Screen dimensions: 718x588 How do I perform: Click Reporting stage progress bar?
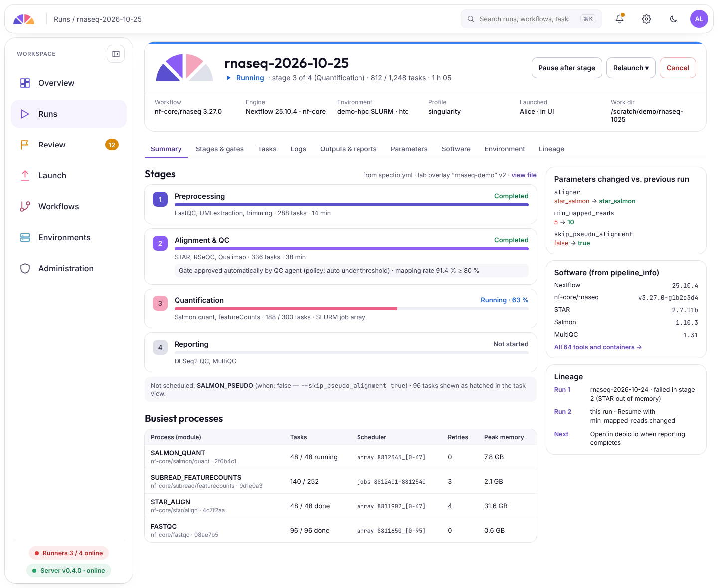(x=352, y=353)
